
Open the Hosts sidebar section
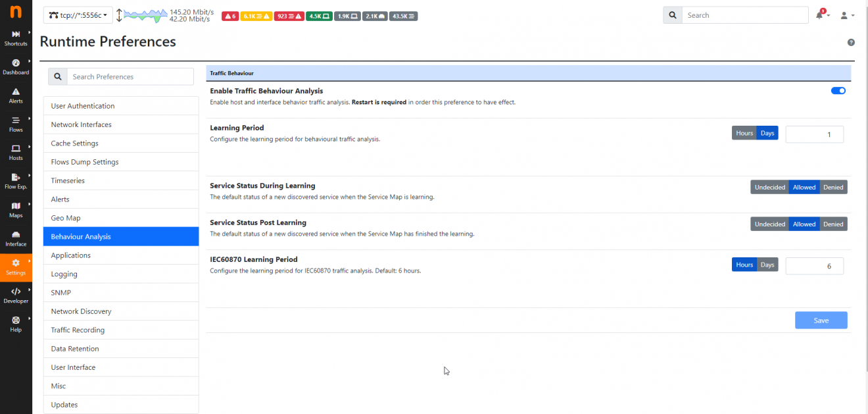pos(16,152)
